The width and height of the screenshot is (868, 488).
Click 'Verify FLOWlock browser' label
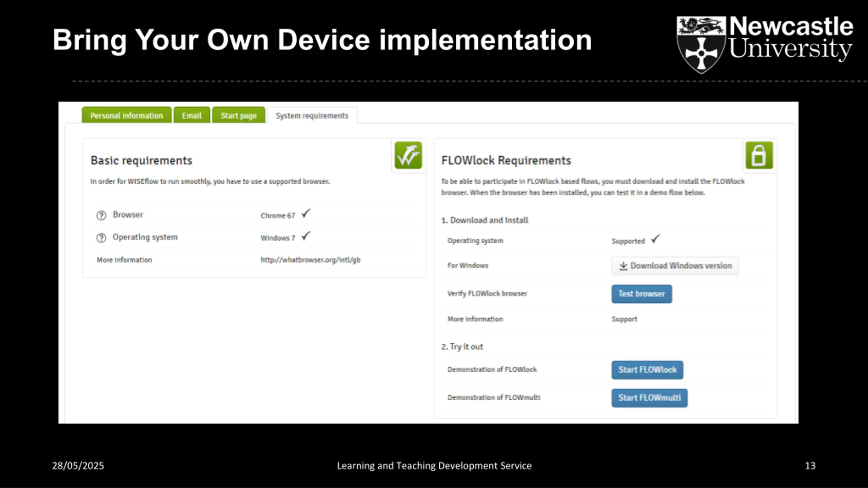tap(487, 293)
